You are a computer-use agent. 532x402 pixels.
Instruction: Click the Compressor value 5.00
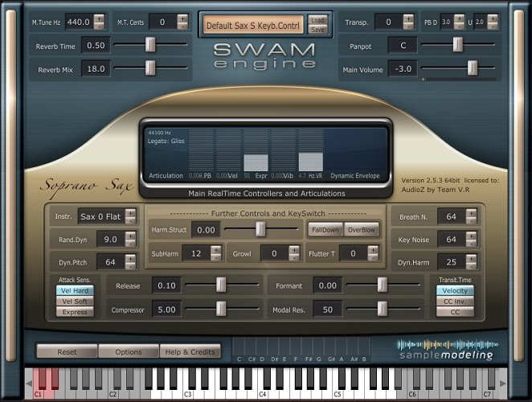pos(166,310)
